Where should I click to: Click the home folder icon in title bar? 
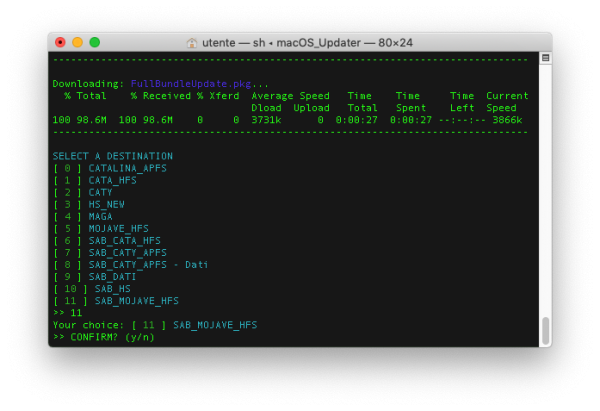(x=192, y=43)
